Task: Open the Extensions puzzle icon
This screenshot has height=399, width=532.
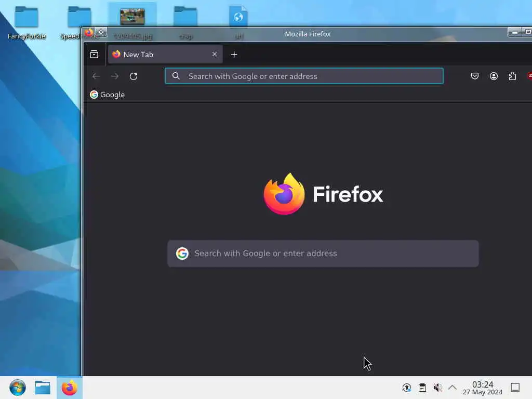Action: tap(512, 76)
